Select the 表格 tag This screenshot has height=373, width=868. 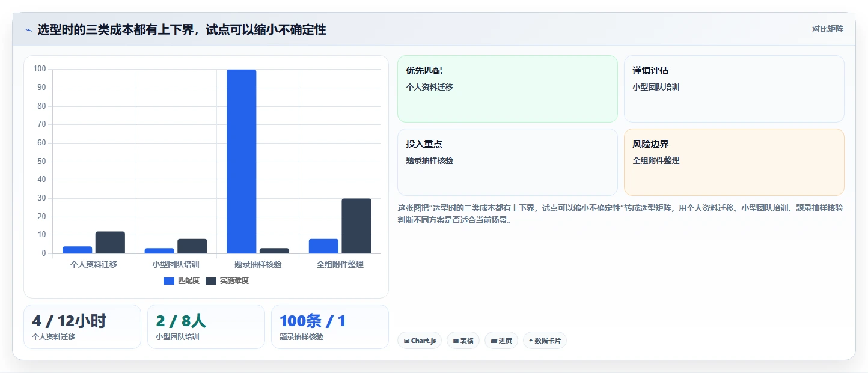(463, 341)
